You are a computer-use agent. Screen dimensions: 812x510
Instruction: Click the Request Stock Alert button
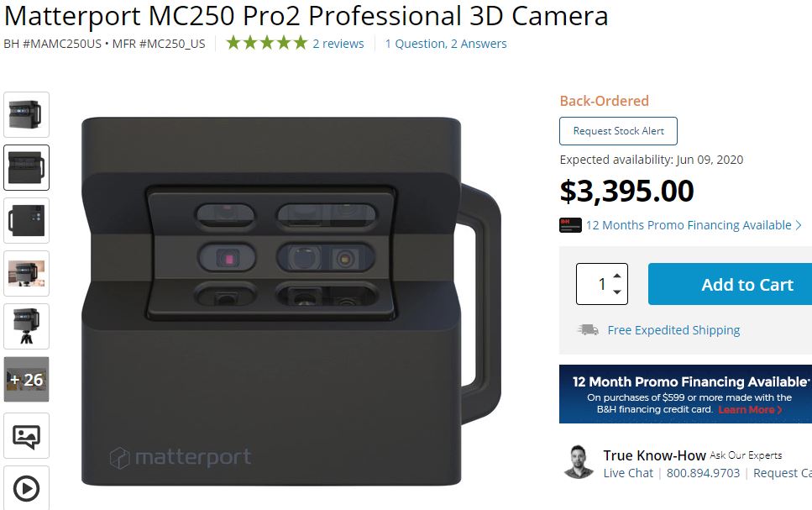coord(618,131)
